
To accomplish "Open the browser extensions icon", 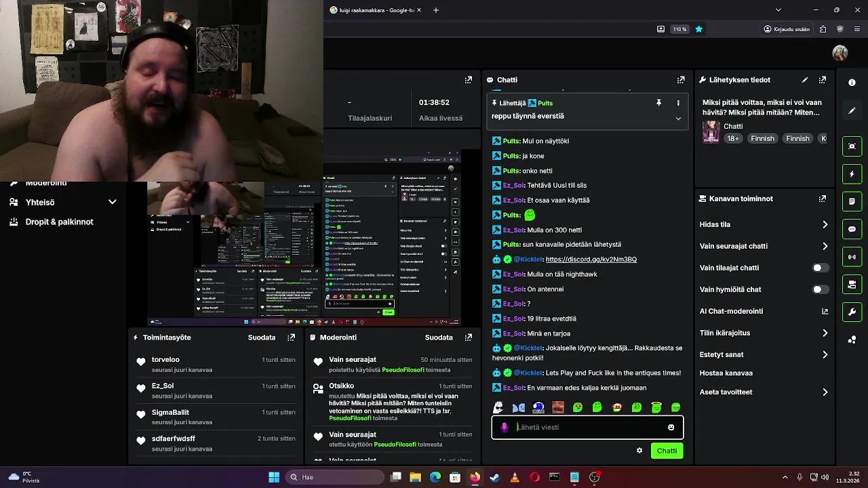I will (x=823, y=29).
